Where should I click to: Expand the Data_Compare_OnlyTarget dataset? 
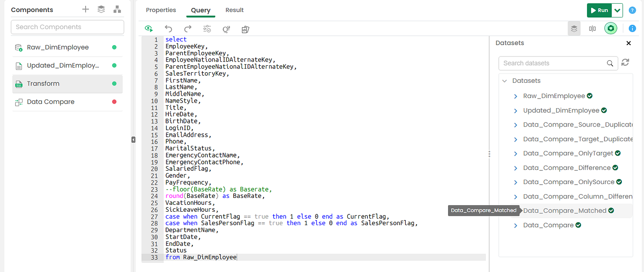(516, 153)
